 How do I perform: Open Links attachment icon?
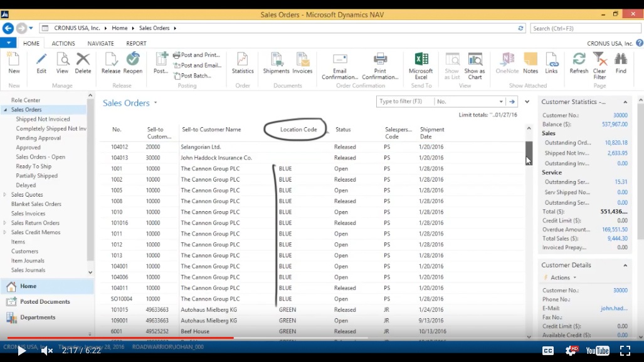pos(551,59)
